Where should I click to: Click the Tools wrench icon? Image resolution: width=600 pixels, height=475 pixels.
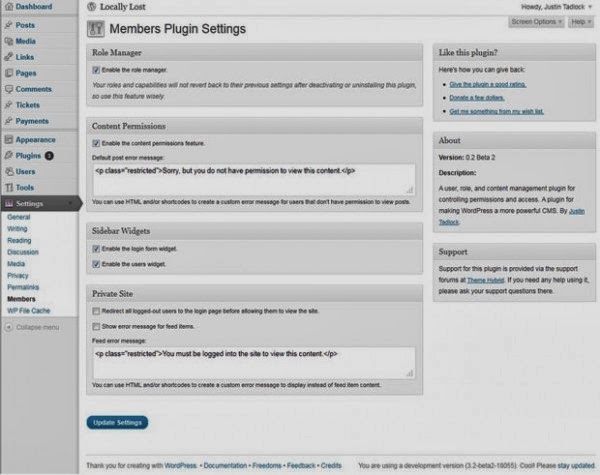click(x=9, y=188)
